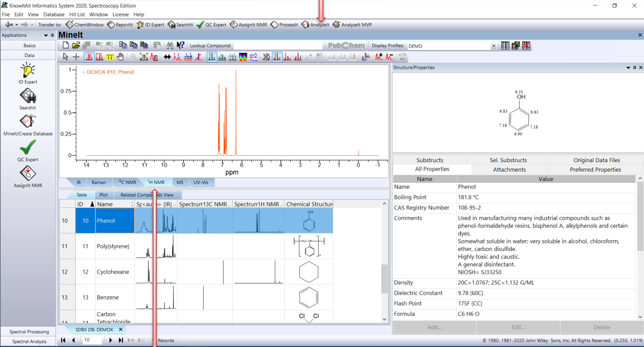Screen dimensions: 644x347
Task: Click the PubChem button
Action: [x=346, y=46]
